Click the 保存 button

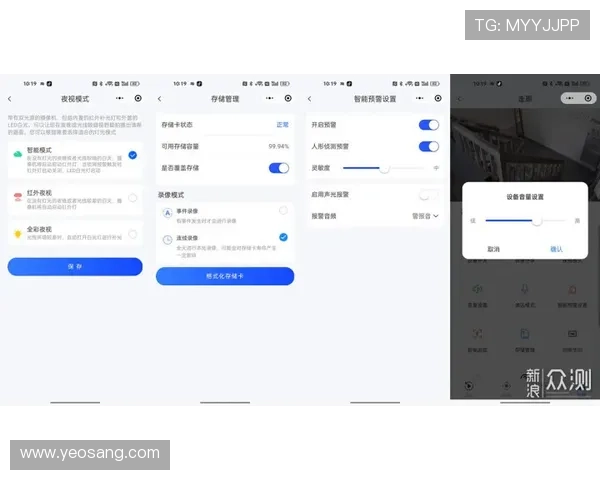click(75, 266)
